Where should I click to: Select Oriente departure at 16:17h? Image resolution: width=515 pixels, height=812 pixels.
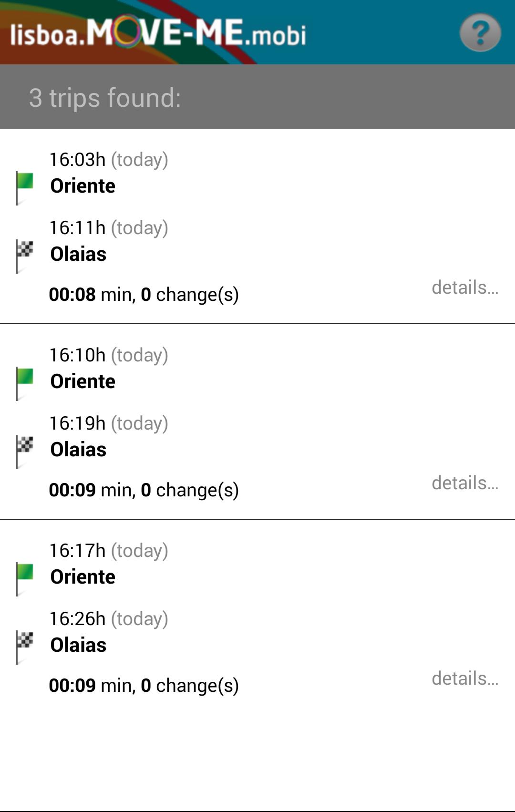click(83, 577)
